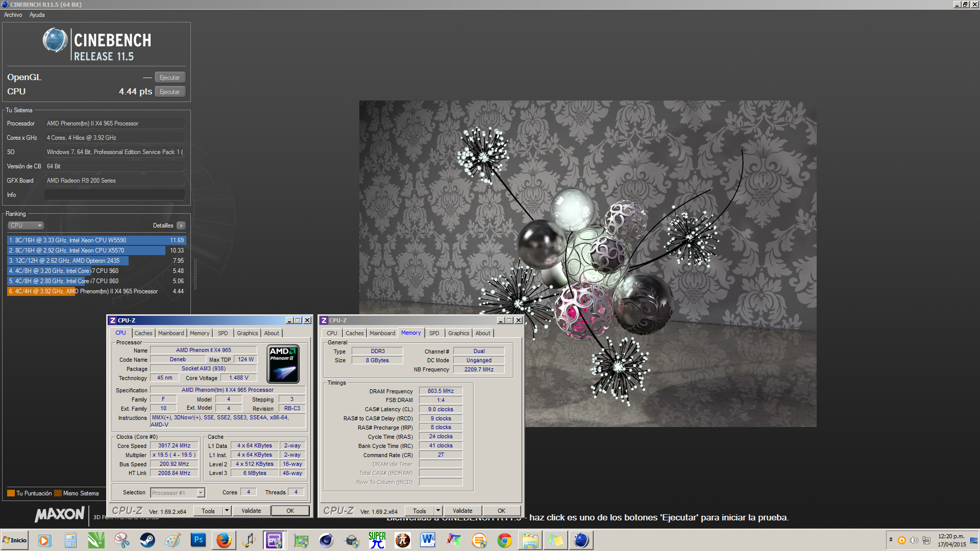The width and height of the screenshot is (980, 551).
Task: Click OK in the CPU-Z CPU window
Action: [290, 511]
